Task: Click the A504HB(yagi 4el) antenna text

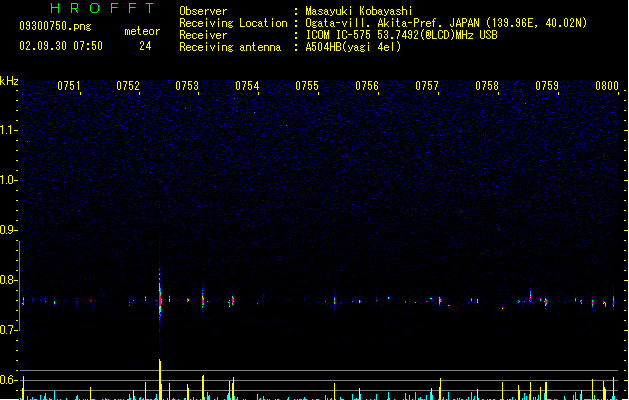Action: 353,47
